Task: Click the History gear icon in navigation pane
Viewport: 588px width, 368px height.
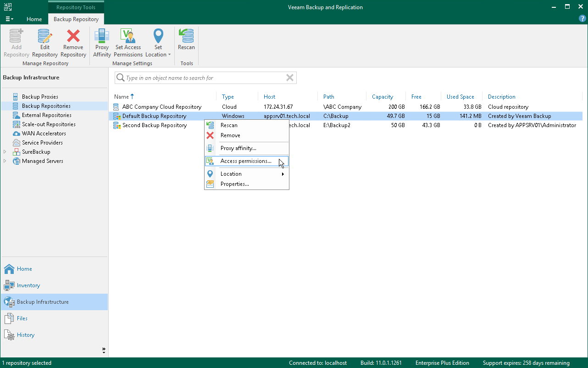Action: tap(9, 335)
